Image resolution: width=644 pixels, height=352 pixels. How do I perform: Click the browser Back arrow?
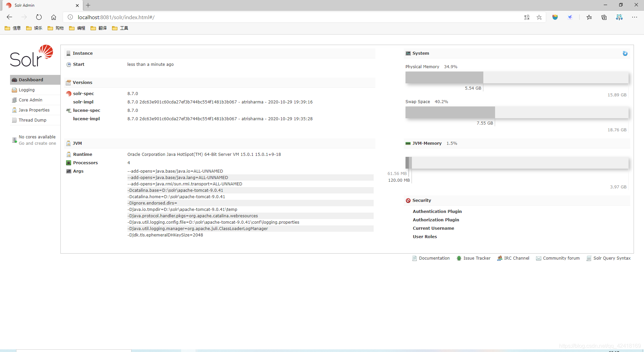click(x=9, y=17)
